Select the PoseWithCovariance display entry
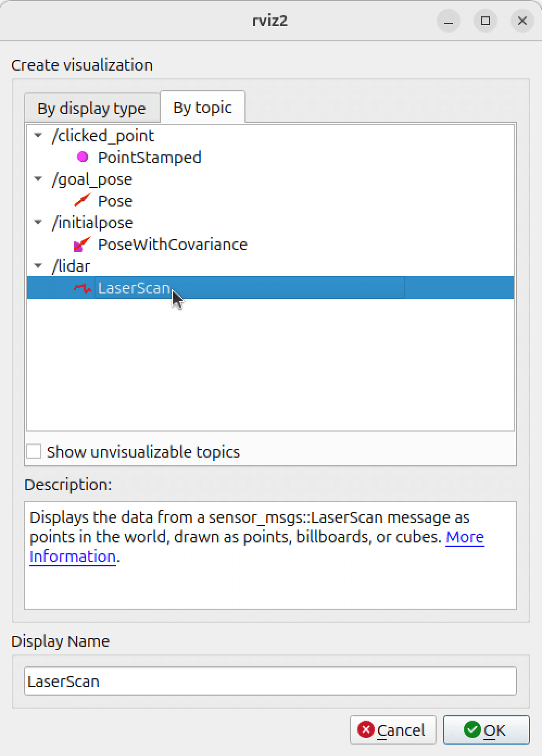 point(172,245)
